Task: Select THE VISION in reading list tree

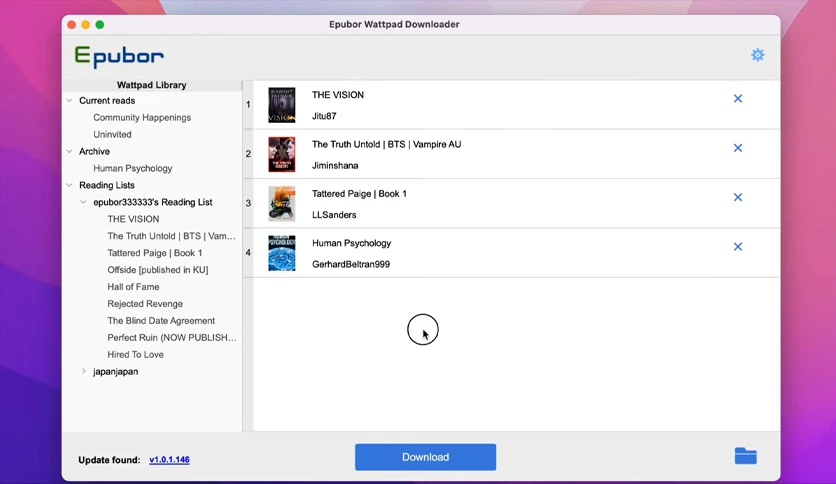Action: pyautogui.click(x=133, y=219)
